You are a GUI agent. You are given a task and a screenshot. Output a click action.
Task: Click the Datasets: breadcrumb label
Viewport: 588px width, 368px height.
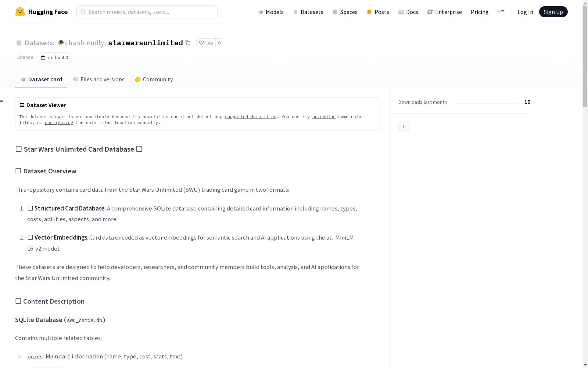click(x=40, y=43)
